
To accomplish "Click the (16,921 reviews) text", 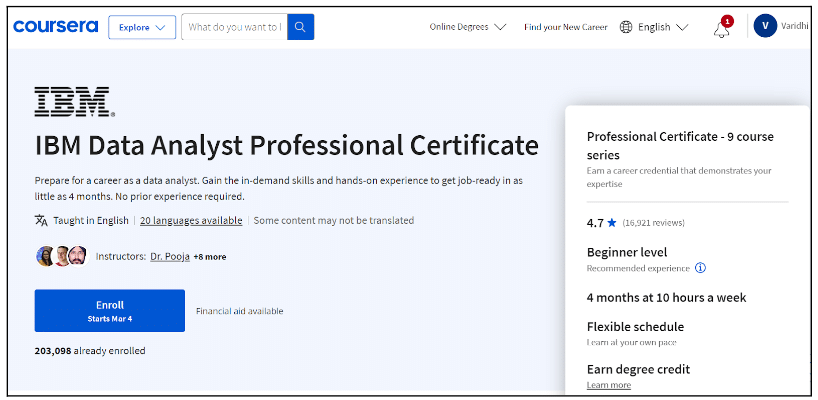I will 654,223.
